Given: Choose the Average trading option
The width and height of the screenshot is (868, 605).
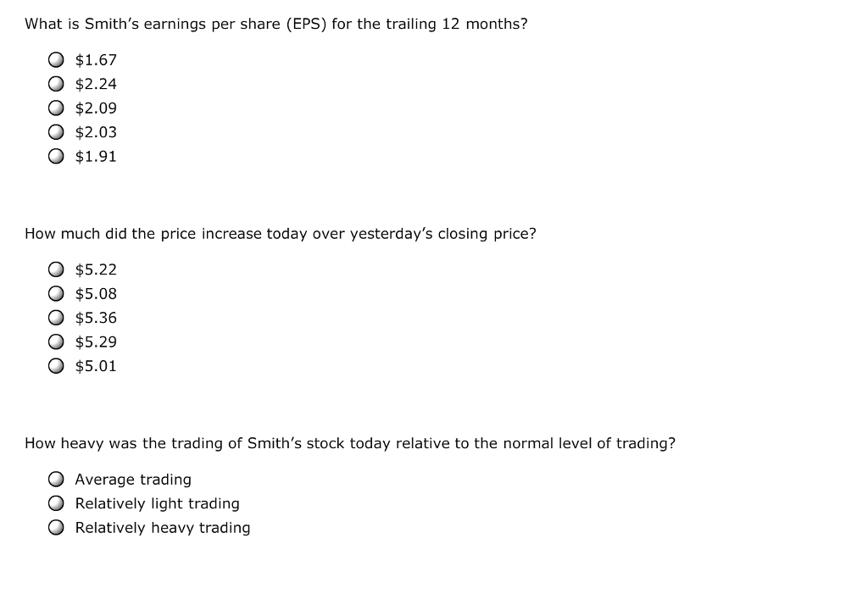Looking at the screenshot, I should coord(56,479).
